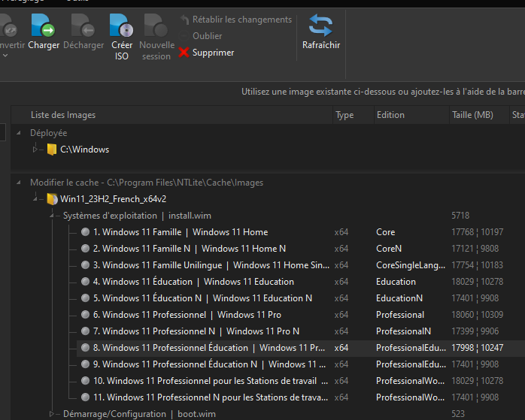Click size value 18060 ¦ 10309
This screenshot has width=525, height=420.
point(477,315)
